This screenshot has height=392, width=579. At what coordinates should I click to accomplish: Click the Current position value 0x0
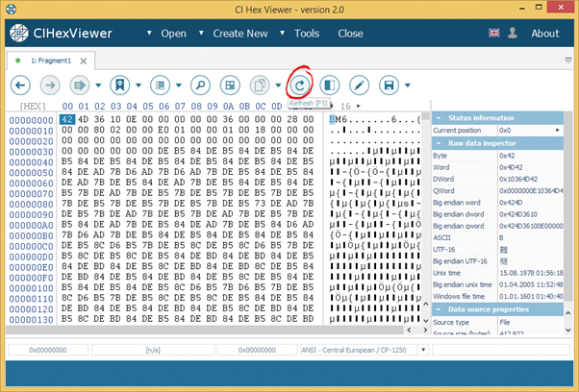pos(505,130)
